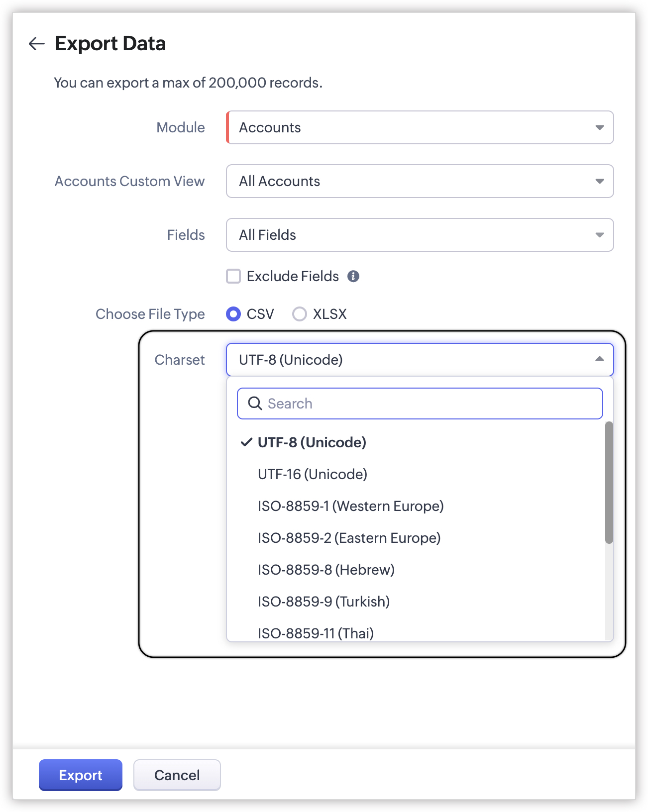Enable the Exclude Fields checkbox

click(x=233, y=276)
